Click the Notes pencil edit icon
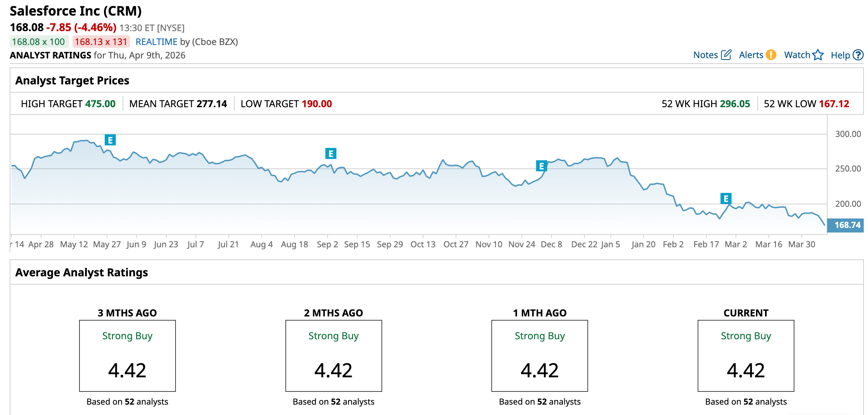This screenshot has width=868, height=415. click(726, 55)
